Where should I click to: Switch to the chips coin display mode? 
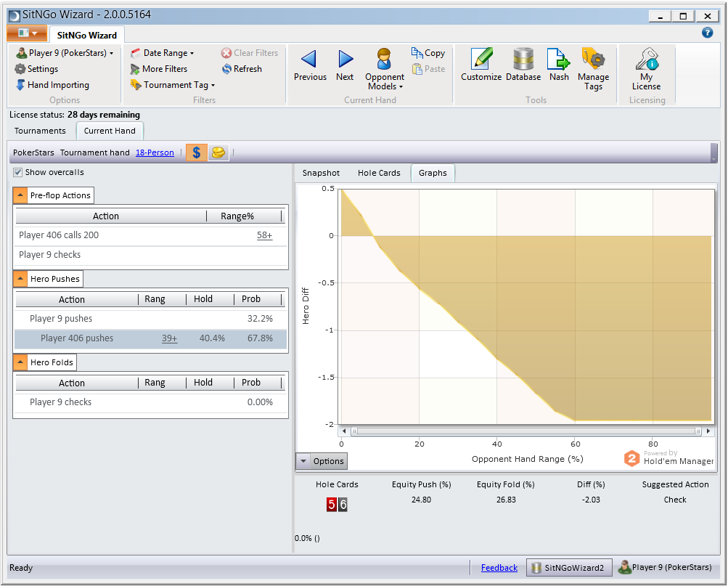tap(217, 152)
